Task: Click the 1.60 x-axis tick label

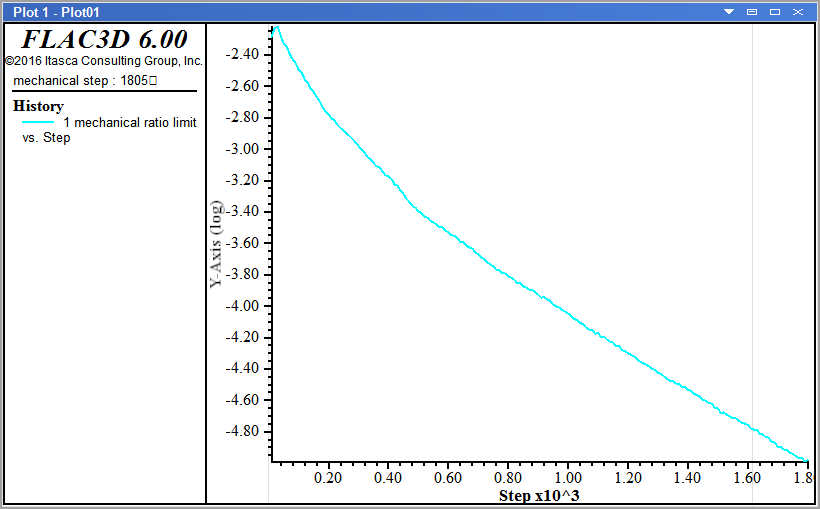Action: click(x=747, y=478)
